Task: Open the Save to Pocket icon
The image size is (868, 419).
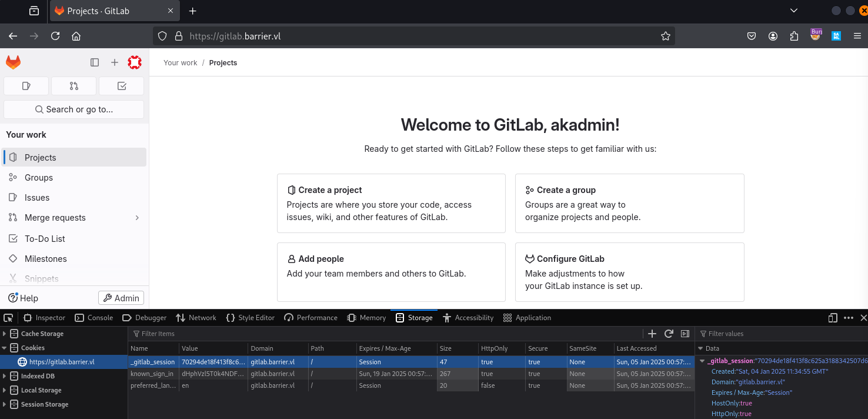Action: 752,36
